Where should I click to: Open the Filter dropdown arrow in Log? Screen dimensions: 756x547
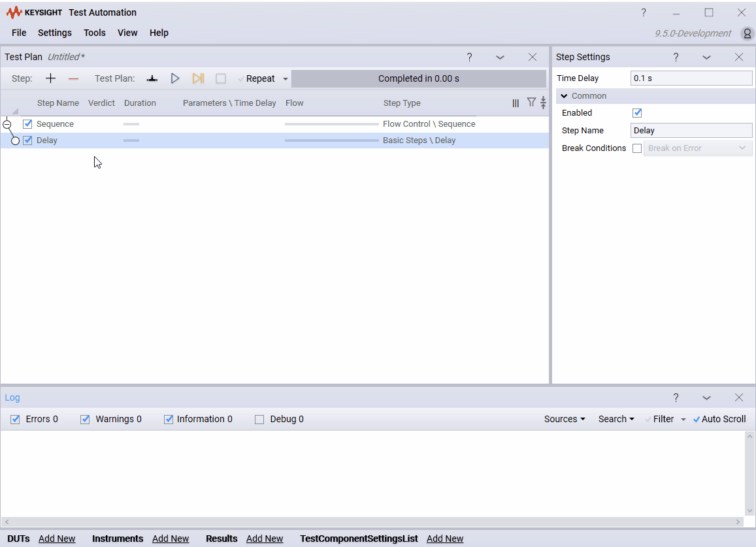click(x=683, y=420)
